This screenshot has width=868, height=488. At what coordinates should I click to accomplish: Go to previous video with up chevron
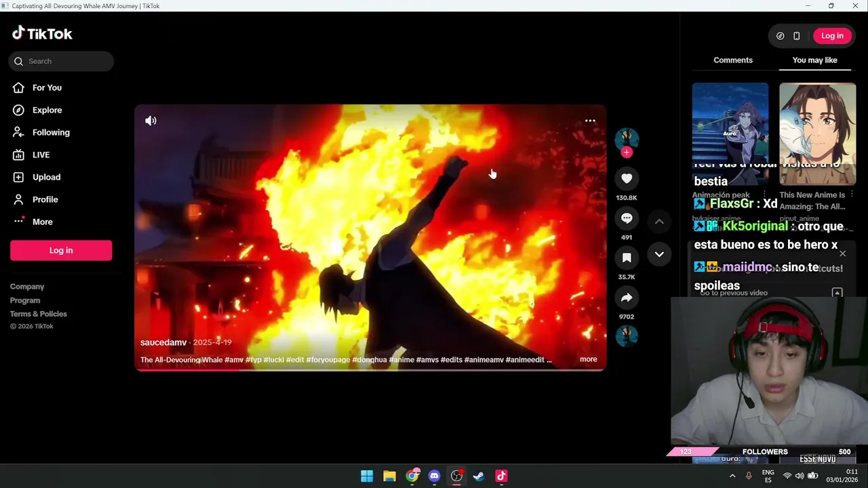click(659, 222)
